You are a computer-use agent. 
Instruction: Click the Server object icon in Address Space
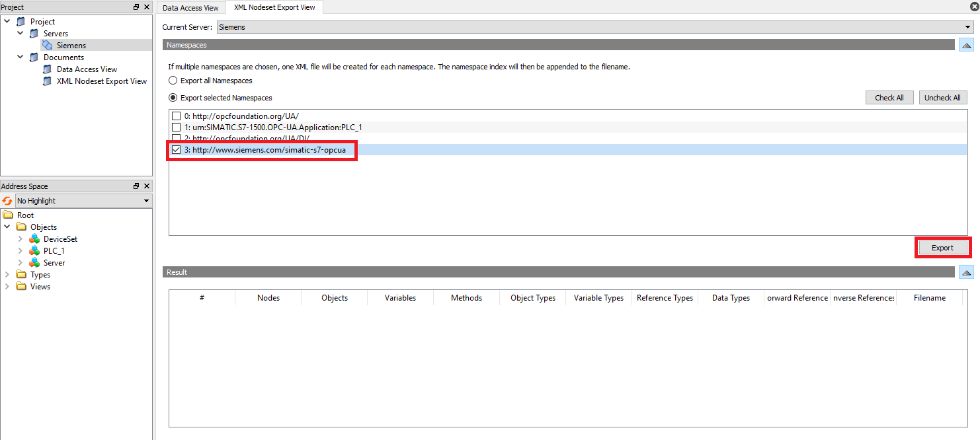[34, 263]
